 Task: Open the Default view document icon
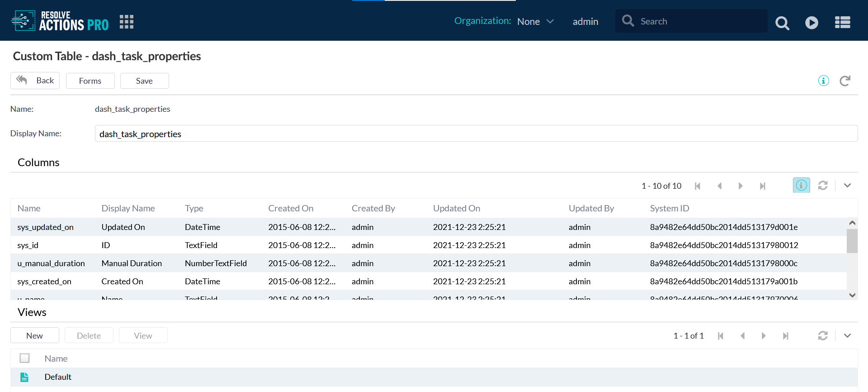tap(24, 377)
